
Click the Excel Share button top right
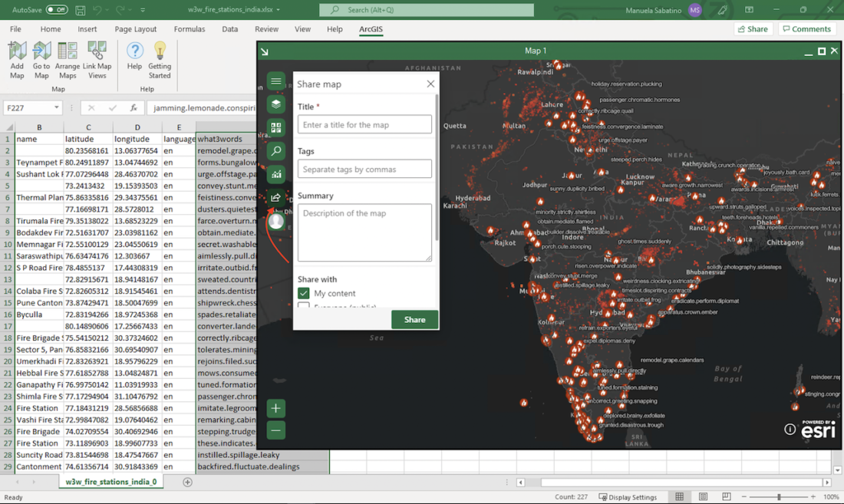pyautogui.click(x=753, y=29)
